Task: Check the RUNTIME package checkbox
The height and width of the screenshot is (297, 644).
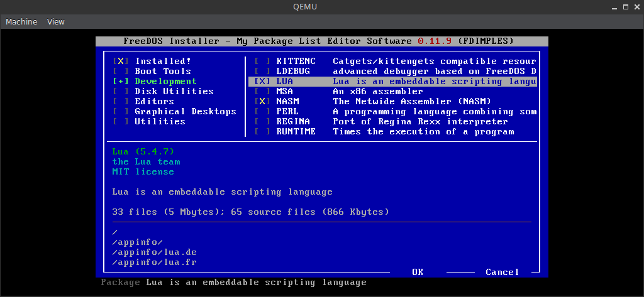Action: pos(262,132)
